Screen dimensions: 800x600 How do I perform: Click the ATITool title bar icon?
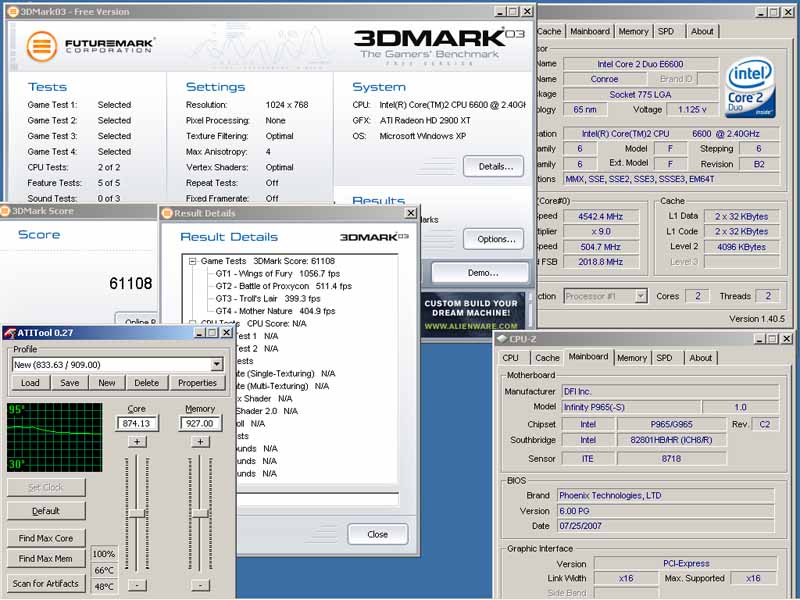[x=10, y=333]
